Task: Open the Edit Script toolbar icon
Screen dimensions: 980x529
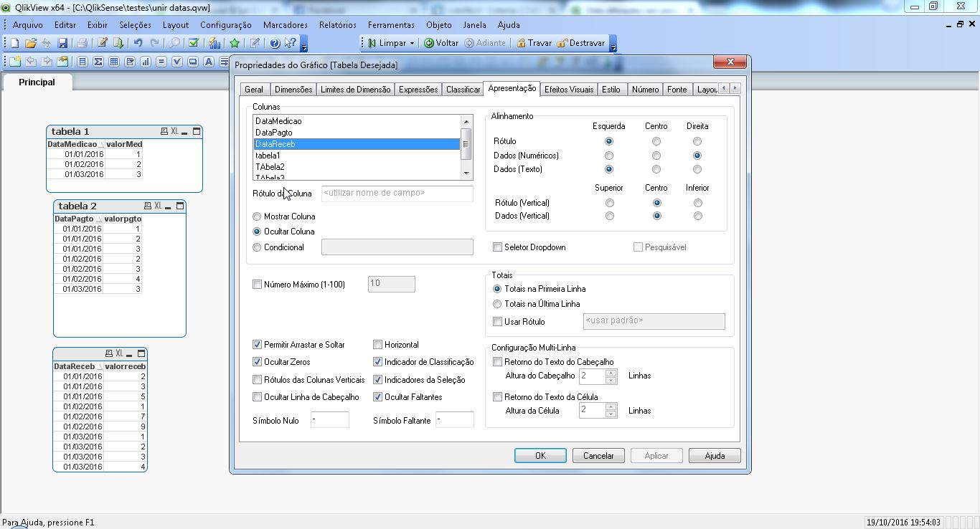Action: point(103,43)
